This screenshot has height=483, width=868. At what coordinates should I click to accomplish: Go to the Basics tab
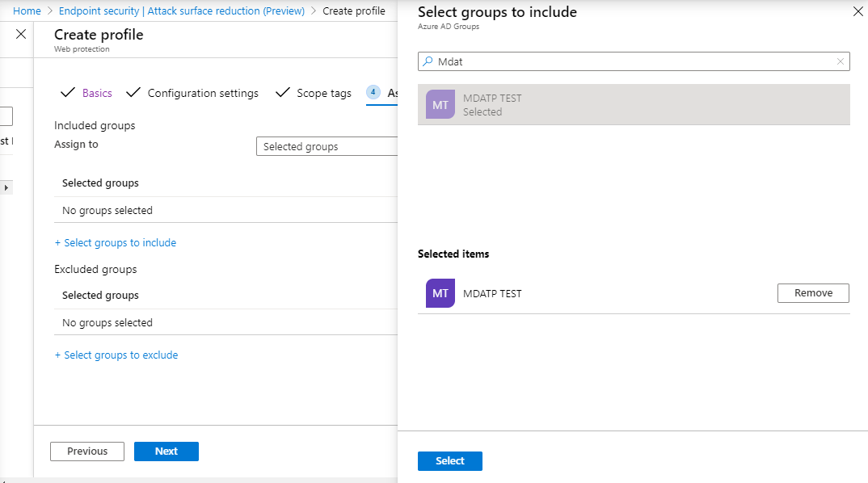click(97, 93)
